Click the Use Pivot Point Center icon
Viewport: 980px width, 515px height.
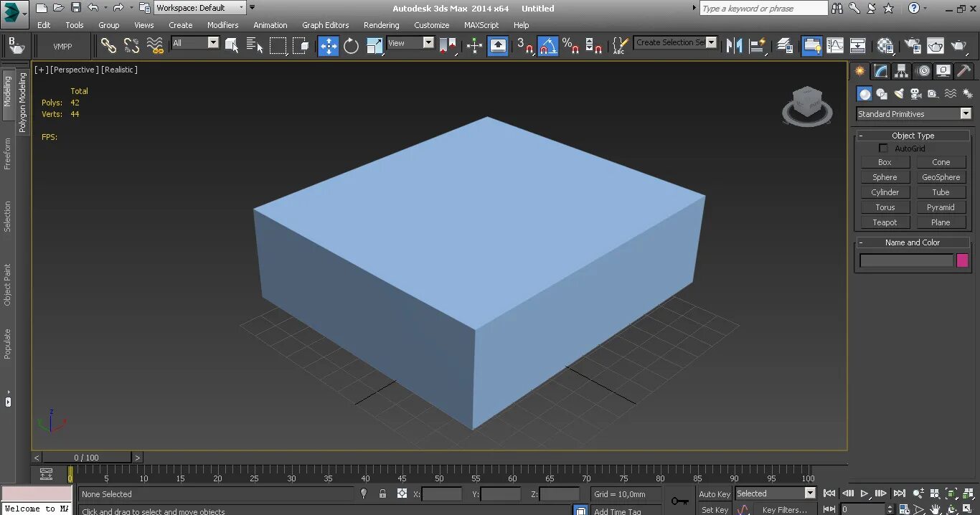[x=448, y=46]
